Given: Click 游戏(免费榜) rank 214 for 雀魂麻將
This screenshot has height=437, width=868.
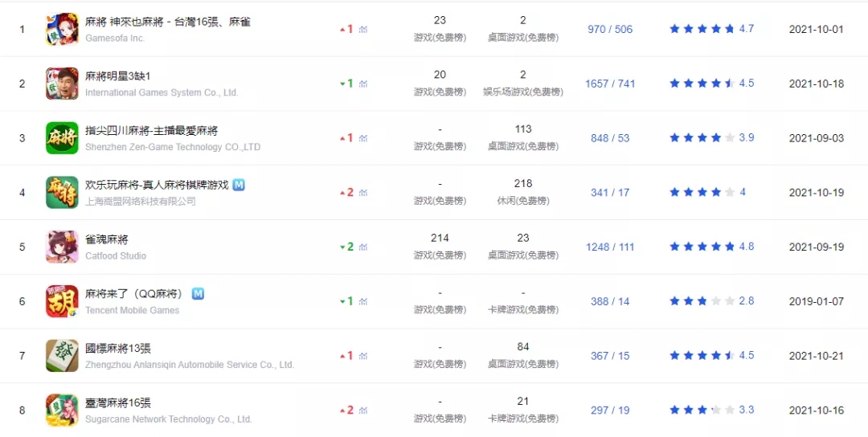Looking at the screenshot, I should click(x=440, y=247).
